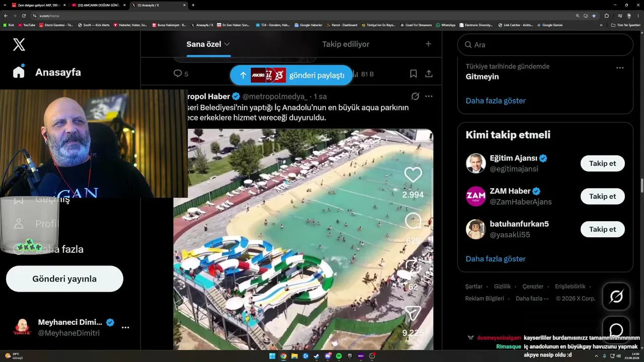The height and width of the screenshot is (362, 644).
Task: Follow Eğitim Ajansı with Takip et
Action: (x=603, y=163)
